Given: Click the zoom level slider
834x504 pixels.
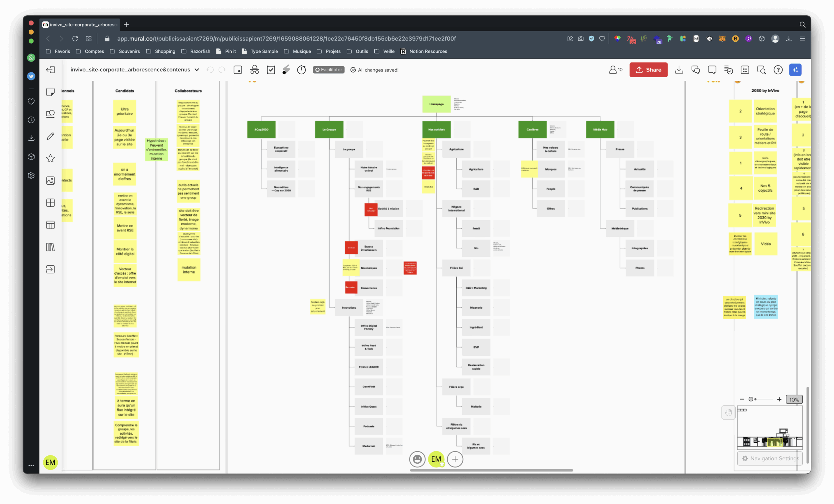Looking at the screenshot, I should [x=760, y=399].
